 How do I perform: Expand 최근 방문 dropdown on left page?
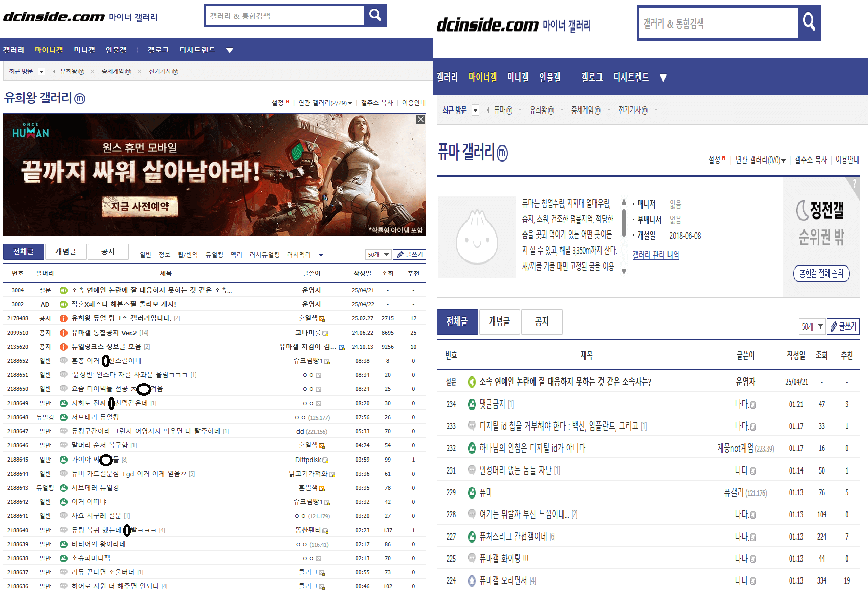[42, 72]
